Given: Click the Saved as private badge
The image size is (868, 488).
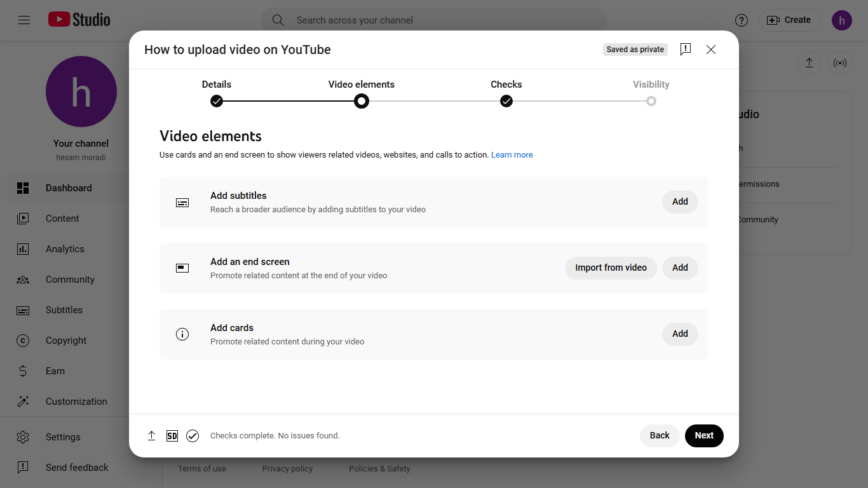Looking at the screenshot, I should click(x=635, y=50).
